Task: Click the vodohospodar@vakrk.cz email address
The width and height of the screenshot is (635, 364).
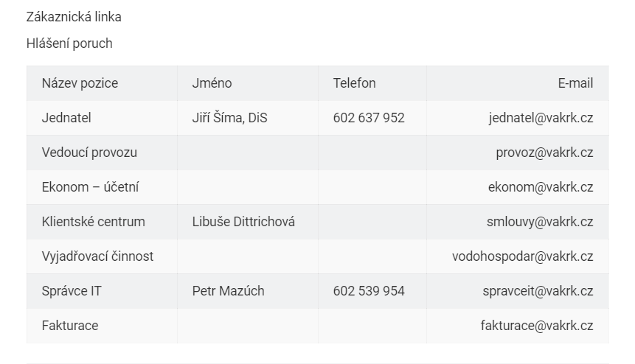Action: (x=522, y=256)
